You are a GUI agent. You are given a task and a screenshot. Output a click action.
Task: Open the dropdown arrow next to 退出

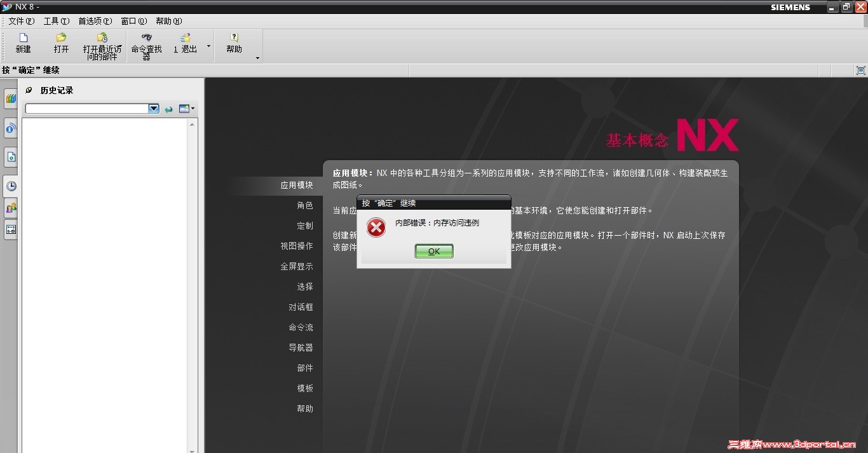point(208,46)
